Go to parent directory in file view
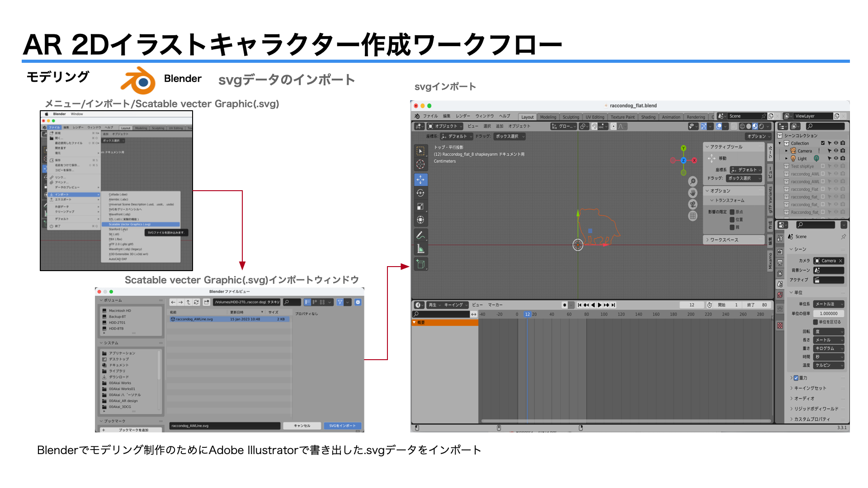 [189, 302]
